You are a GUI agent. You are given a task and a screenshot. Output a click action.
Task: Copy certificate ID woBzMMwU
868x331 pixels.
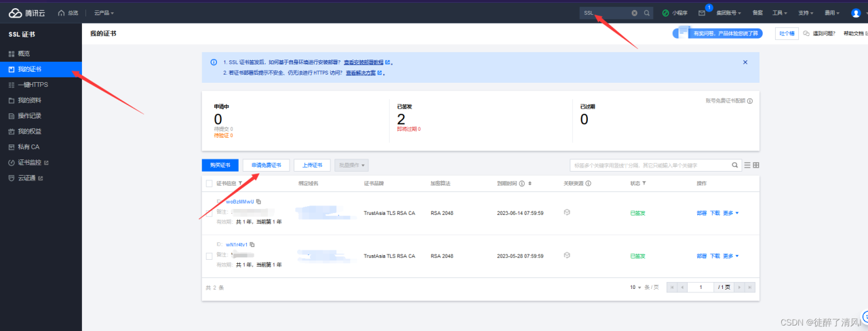tap(258, 202)
